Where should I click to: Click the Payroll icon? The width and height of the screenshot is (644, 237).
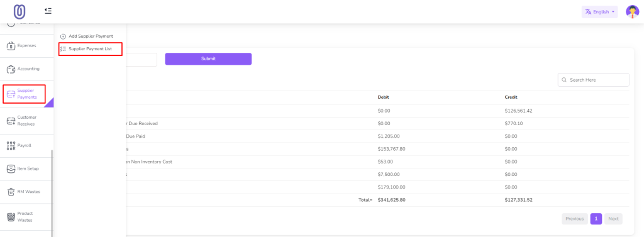11,146
